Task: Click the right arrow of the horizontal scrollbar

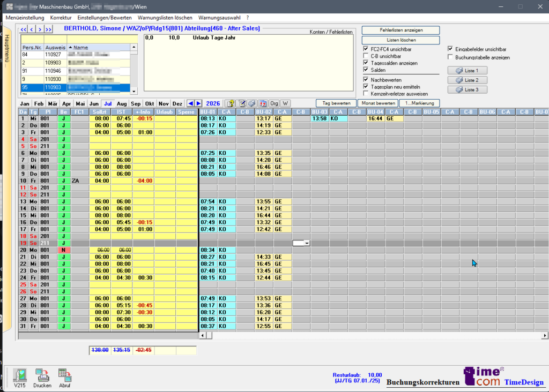Action: pyautogui.click(x=545, y=335)
